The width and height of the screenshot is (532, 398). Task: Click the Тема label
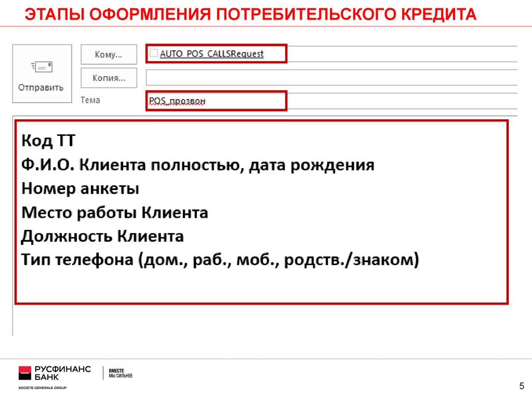coord(90,100)
